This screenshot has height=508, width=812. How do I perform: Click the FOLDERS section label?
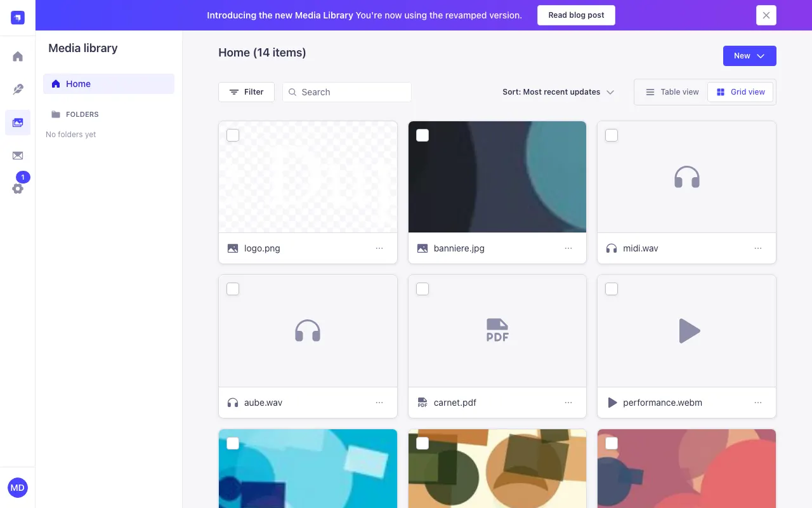82,114
